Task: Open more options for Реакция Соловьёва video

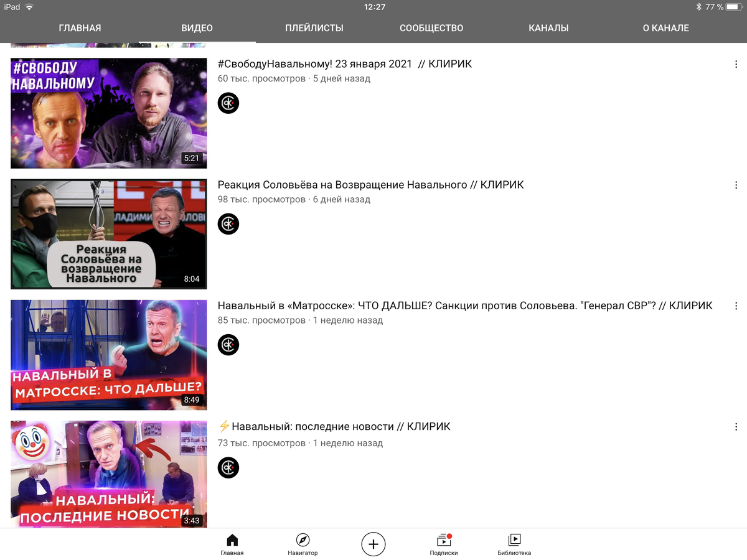Action: (x=736, y=185)
